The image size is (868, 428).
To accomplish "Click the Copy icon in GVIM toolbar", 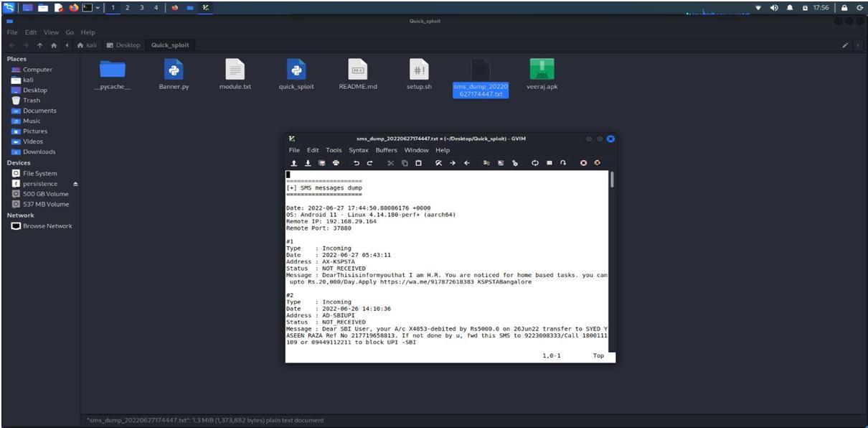I will [405, 163].
